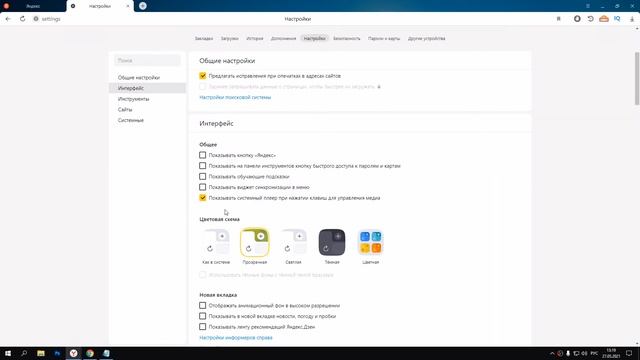Click the volume icon in system tray

click(584, 353)
